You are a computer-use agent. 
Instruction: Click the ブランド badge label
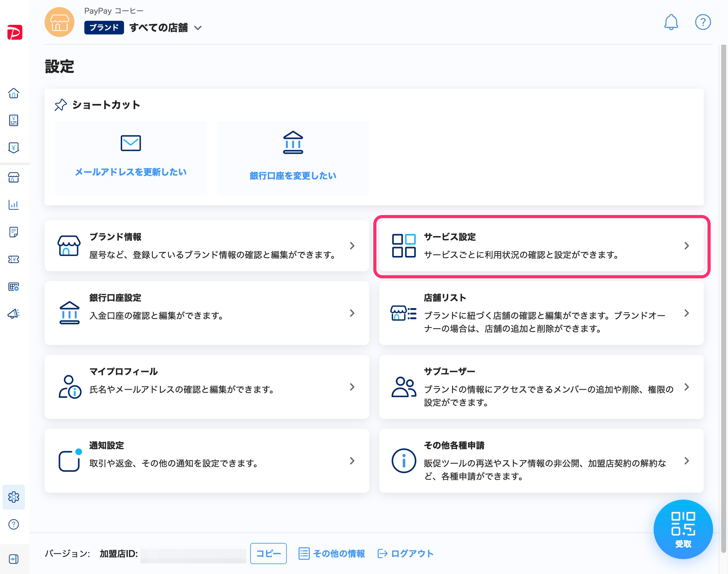pos(104,28)
